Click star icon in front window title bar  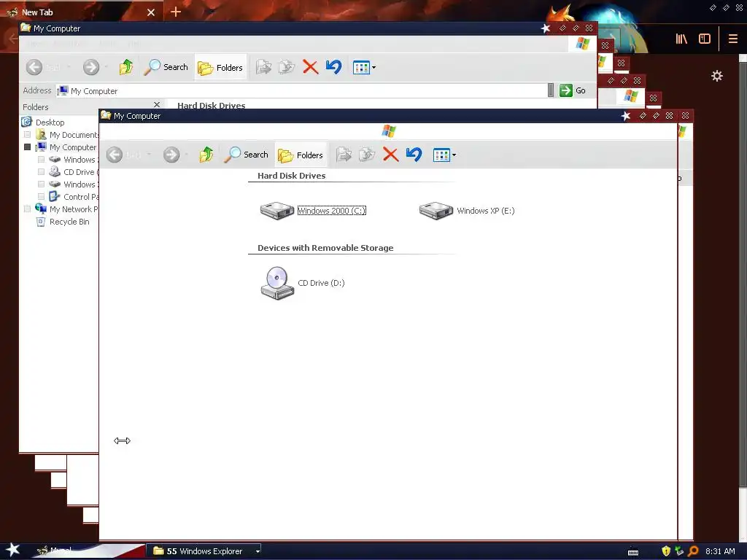coord(626,116)
